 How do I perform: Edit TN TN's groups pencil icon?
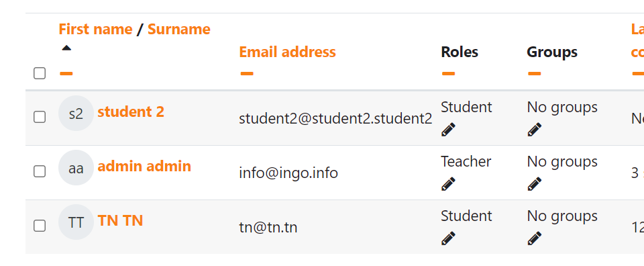point(535,238)
